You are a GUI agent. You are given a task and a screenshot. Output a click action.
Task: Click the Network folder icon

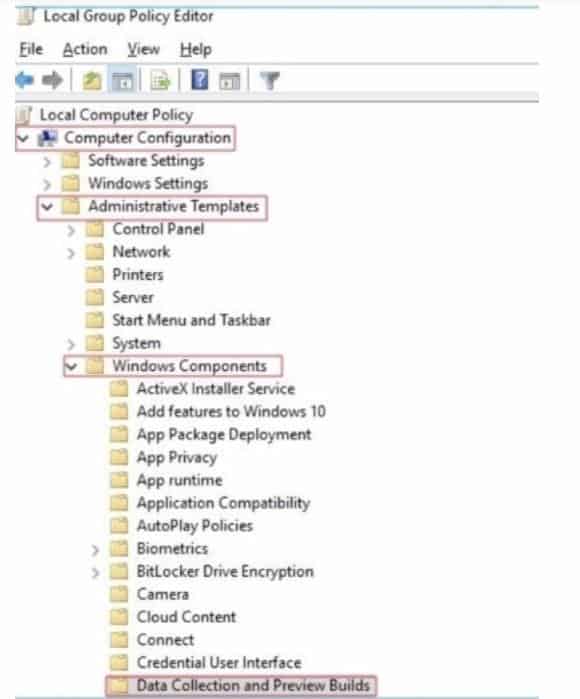point(95,251)
